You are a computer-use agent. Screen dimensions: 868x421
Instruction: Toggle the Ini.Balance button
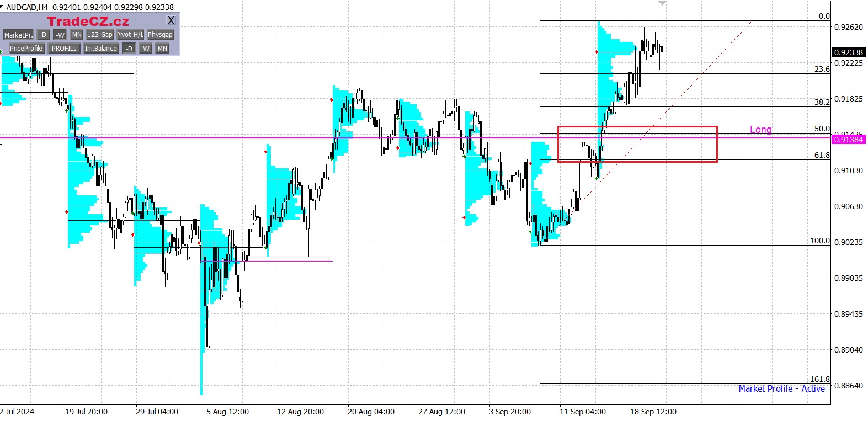click(101, 49)
